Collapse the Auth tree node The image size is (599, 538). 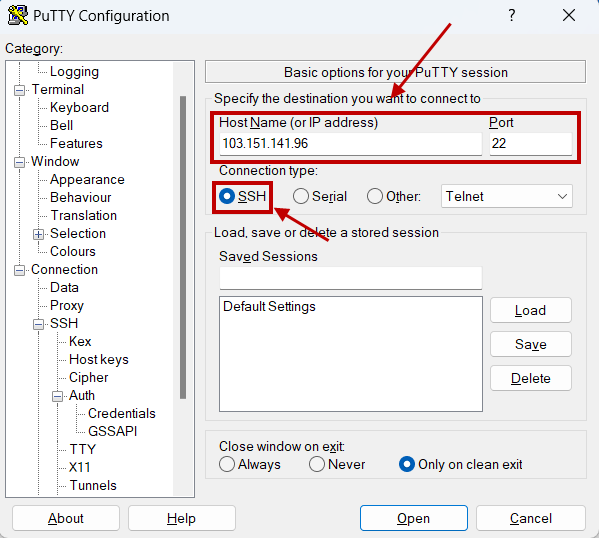(57, 396)
